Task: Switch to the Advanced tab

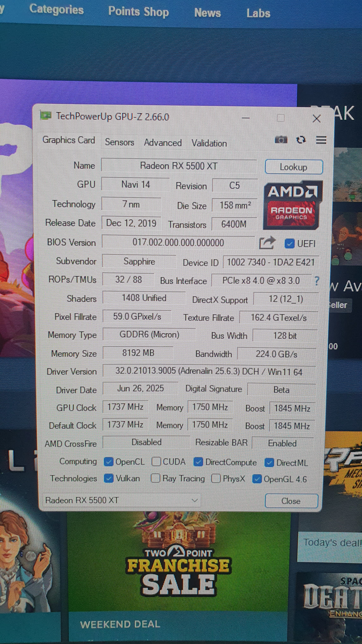Action: coord(163,143)
